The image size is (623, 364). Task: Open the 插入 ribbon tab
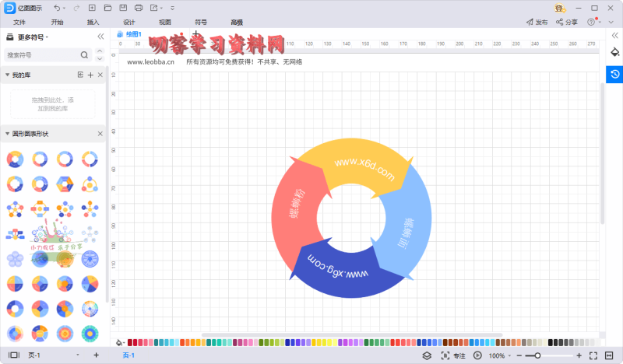[93, 23]
